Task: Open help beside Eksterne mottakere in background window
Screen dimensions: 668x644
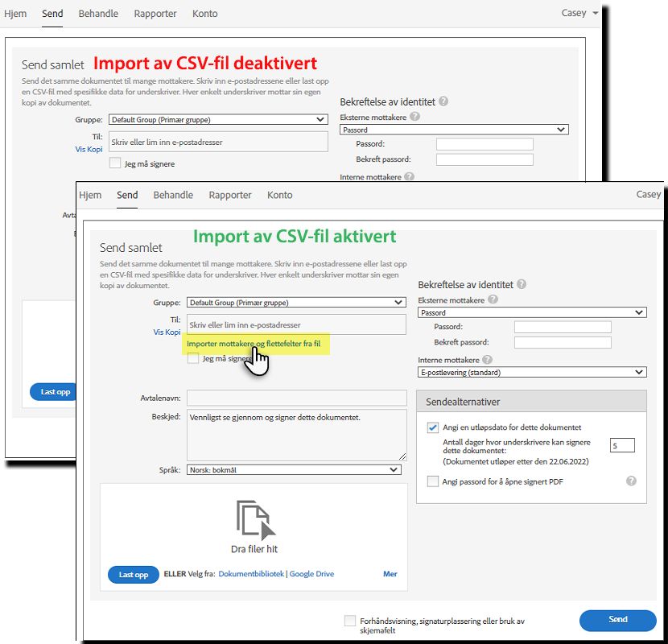Action: click(x=414, y=116)
